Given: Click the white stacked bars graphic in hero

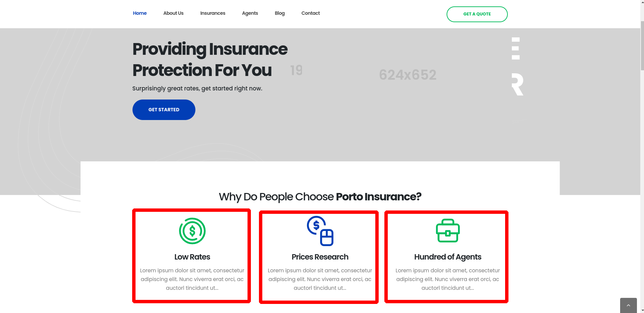Looking at the screenshot, I should (x=516, y=48).
